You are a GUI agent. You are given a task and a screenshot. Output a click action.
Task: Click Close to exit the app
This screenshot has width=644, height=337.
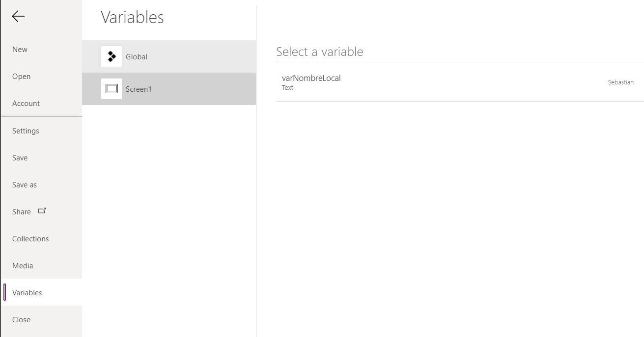pos(21,319)
